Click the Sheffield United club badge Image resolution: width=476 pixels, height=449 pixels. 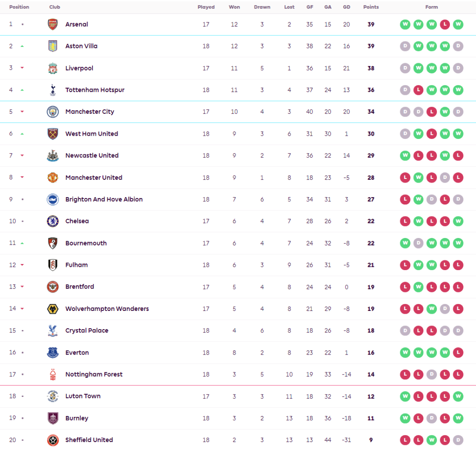point(53,440)
